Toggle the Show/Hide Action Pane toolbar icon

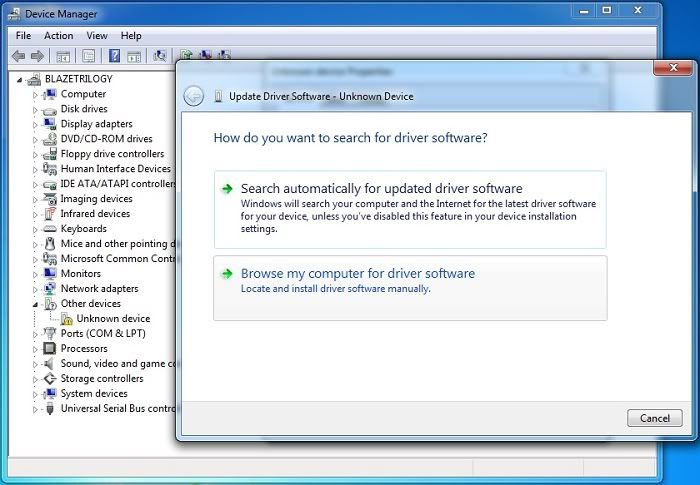(x=134, y=56)
